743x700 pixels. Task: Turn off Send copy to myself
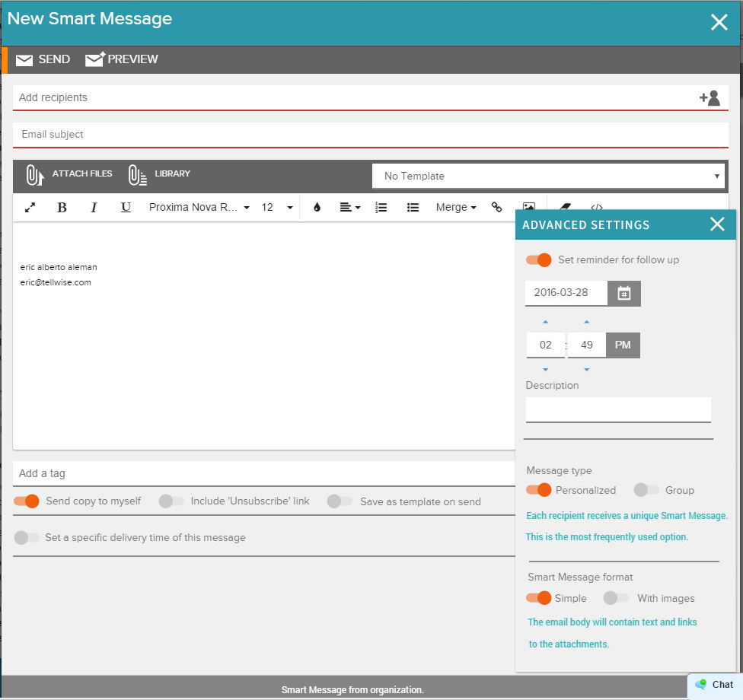pos(27,501)
